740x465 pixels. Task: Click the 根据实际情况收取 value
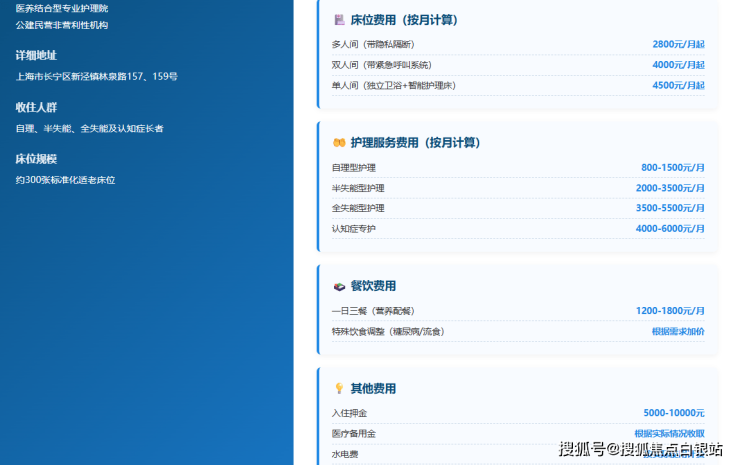pyautogui.click(x=669, y=434)
